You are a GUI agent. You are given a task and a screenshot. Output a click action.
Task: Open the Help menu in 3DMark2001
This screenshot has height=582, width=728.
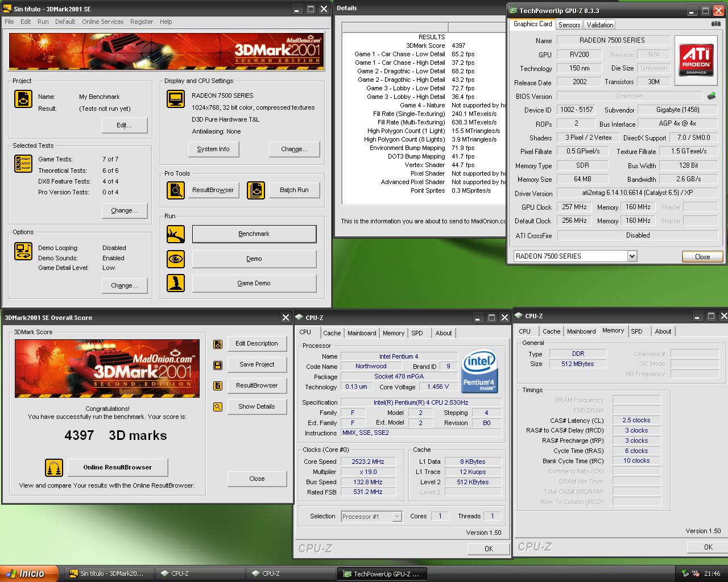point(166,22)
